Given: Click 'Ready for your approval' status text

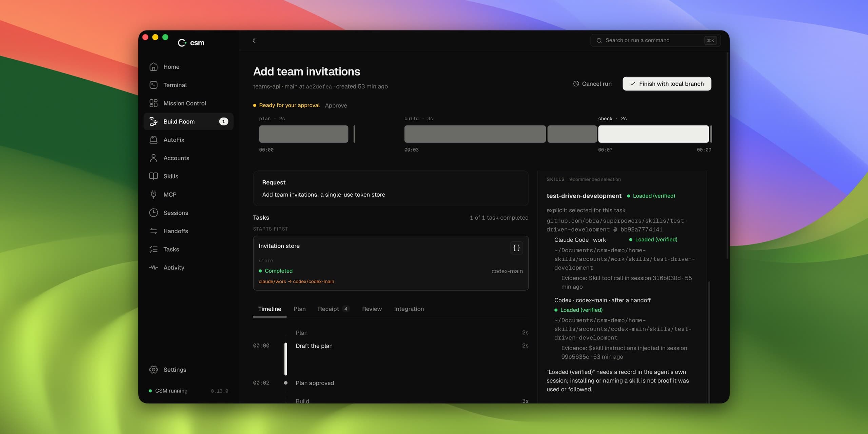Looking at the screenshot, I should [x=289, y=105].
